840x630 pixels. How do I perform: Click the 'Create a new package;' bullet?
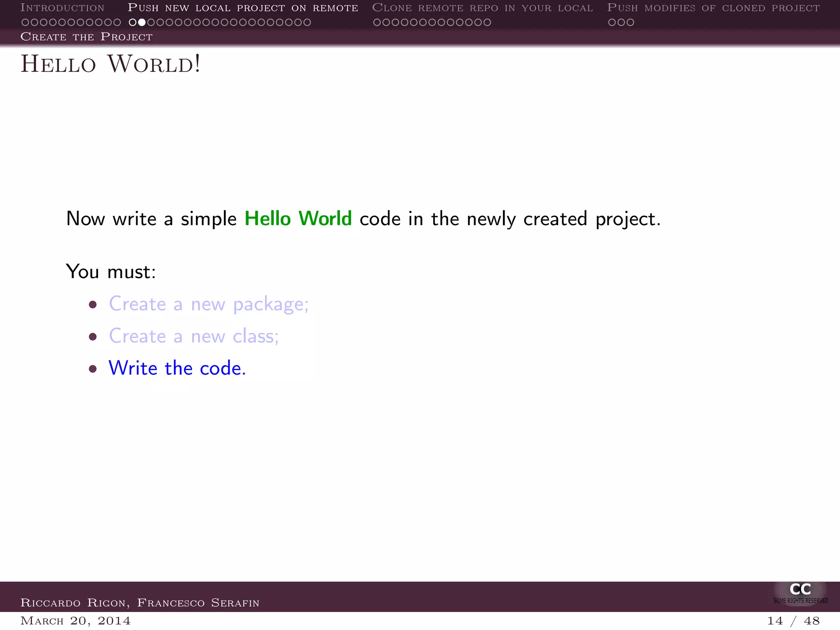pos(208,304)
